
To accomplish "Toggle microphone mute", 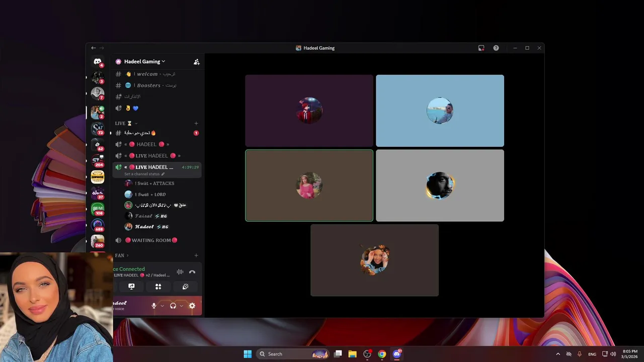I will tap(154, 306).
